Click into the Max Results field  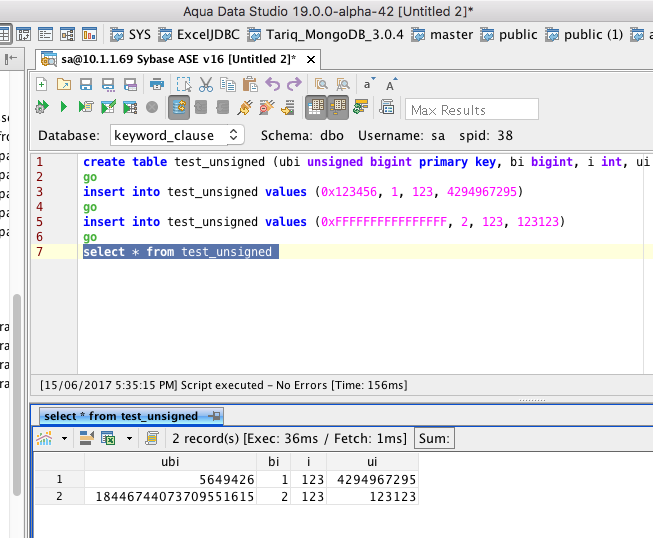[x=472, y=110]
